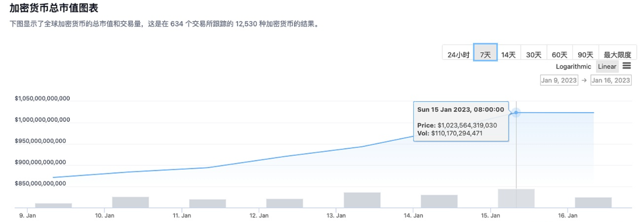Image resolution: width=644 pixels, height=222 pixels.
Task: Enable the Linear scale option
Action: [x=607, y=66]
